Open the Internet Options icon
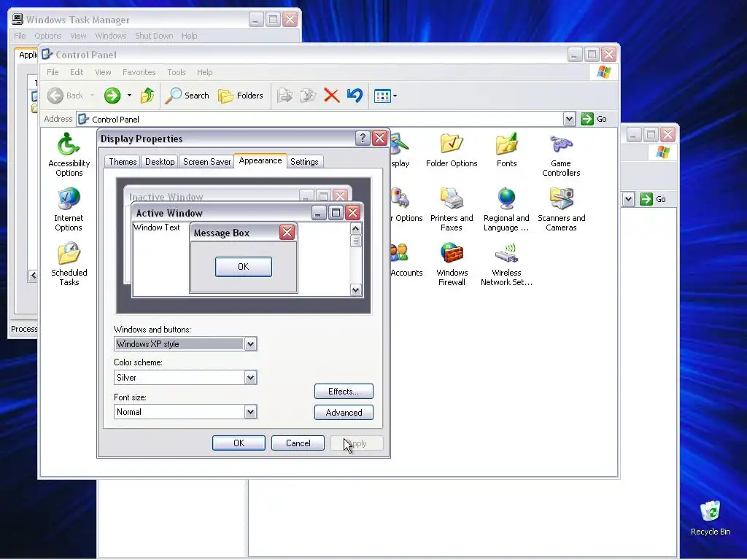 click(69, 209)
